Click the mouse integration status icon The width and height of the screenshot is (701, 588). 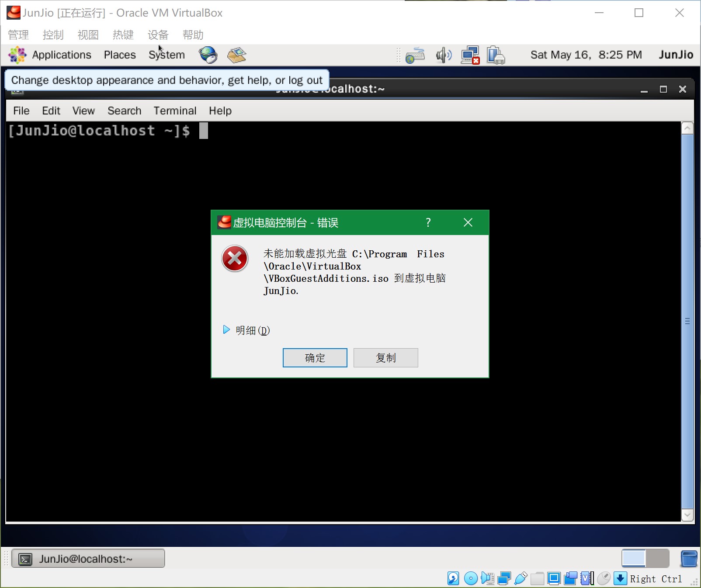pyautogui.click(x=604, y=578)
